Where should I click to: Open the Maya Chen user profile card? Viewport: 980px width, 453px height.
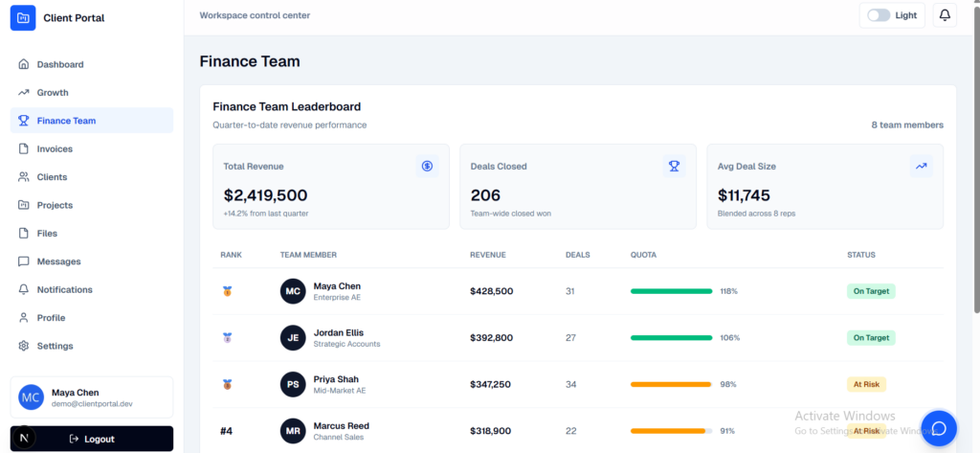click(x=92, y=397)
